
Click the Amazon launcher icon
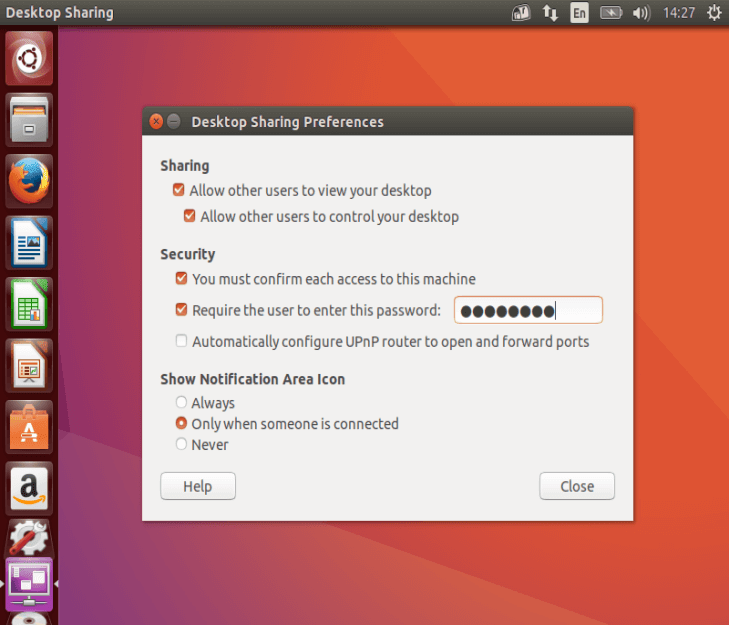[x=29, y=487]
